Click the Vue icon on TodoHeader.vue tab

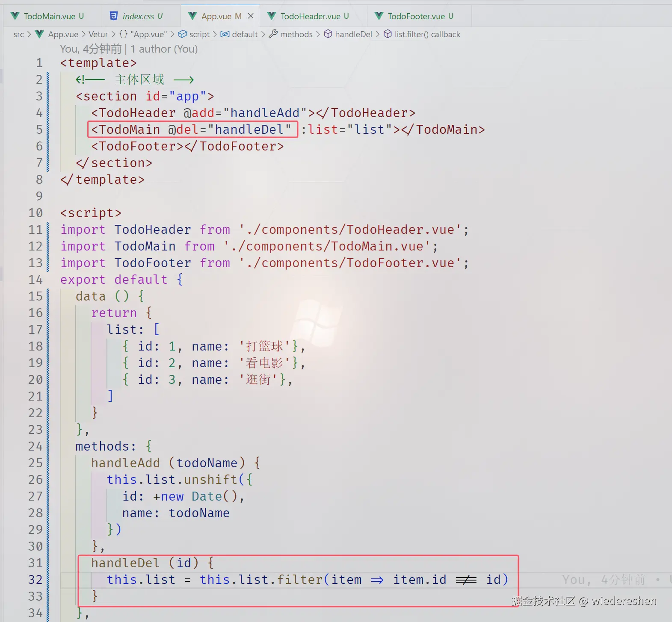pyautogui.click(x=272, y=16)
